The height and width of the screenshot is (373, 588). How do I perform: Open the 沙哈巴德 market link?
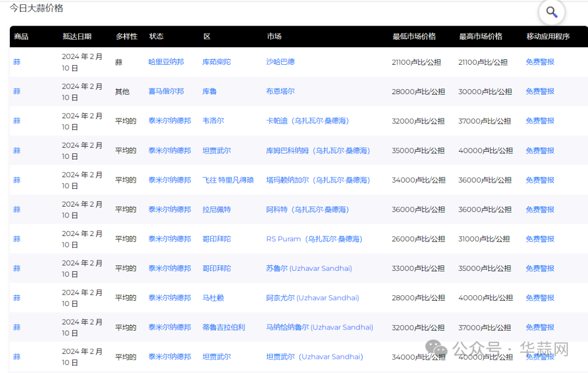(280, 62)
